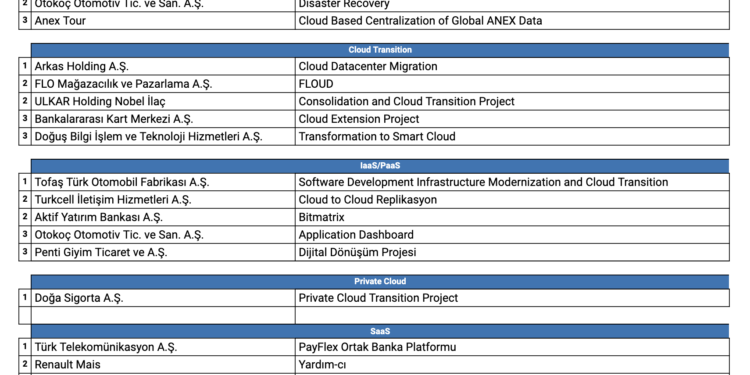Select the Cloud Transition header row
Screen dimensions: 750x375
380,50
